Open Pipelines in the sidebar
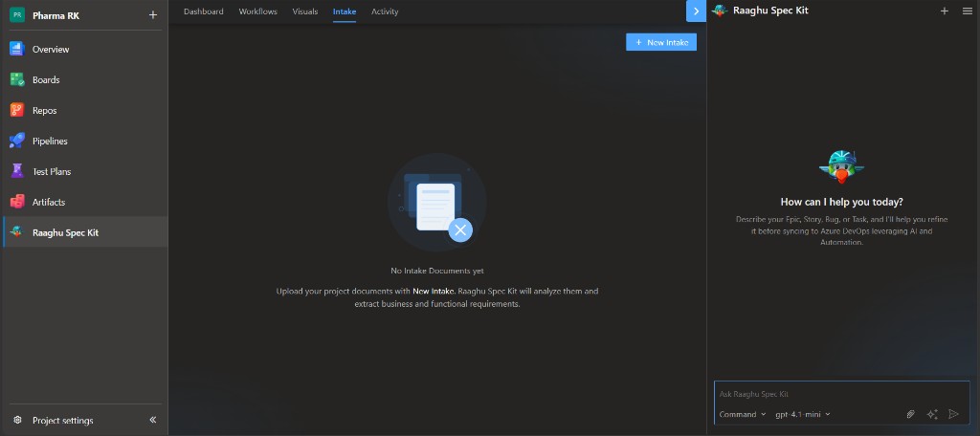 tap(84, 142)
